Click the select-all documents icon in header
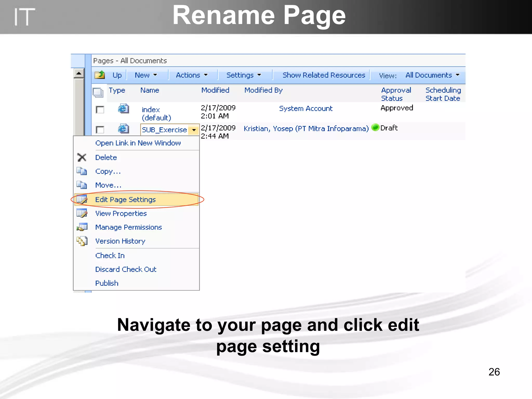 pos(98,92)
